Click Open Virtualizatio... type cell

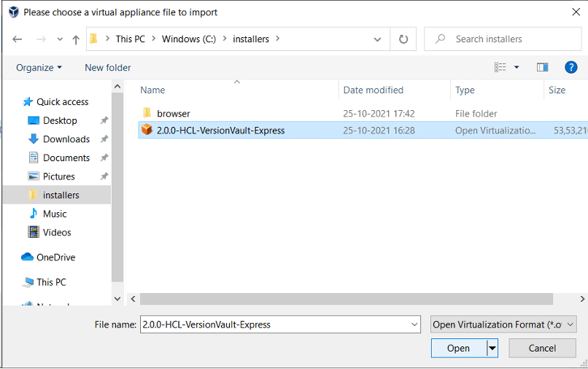(x=495, y=131)
